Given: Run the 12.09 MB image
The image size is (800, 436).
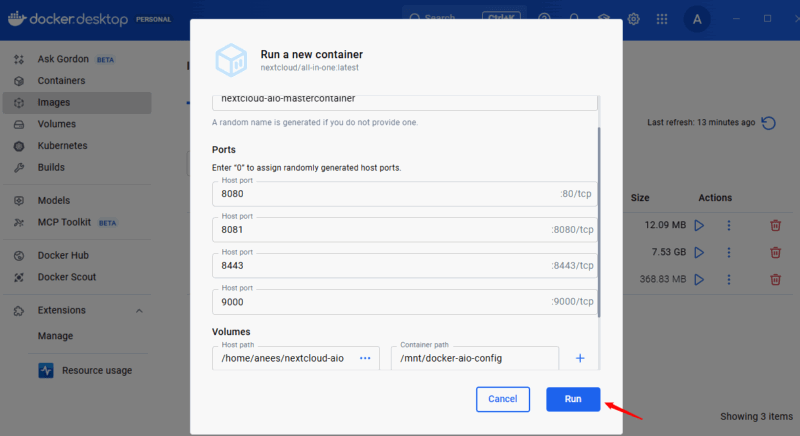Looking at the screenshot, I should tap(699, 225).
